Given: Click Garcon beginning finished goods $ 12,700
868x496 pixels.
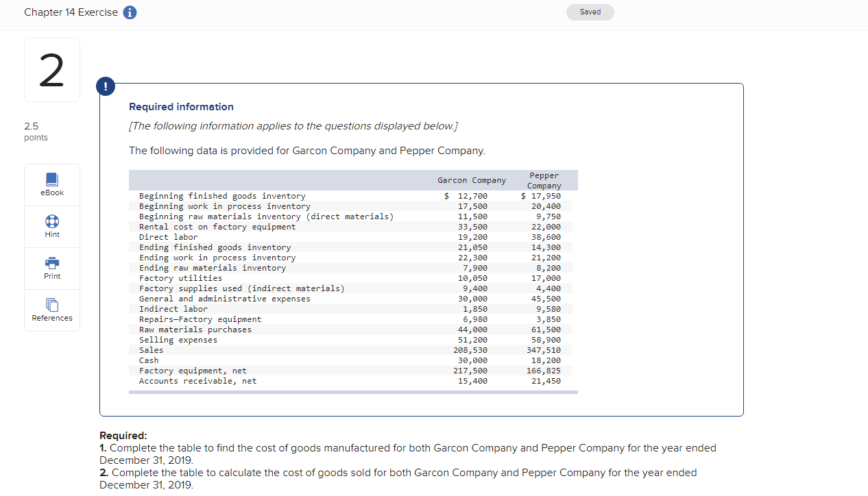Looking at the screenshot, I should coord(466,196).
